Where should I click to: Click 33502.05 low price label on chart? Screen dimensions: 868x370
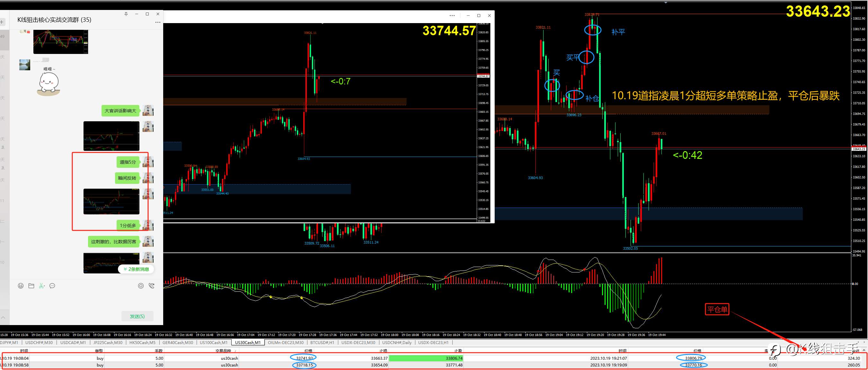coord(630,248)
